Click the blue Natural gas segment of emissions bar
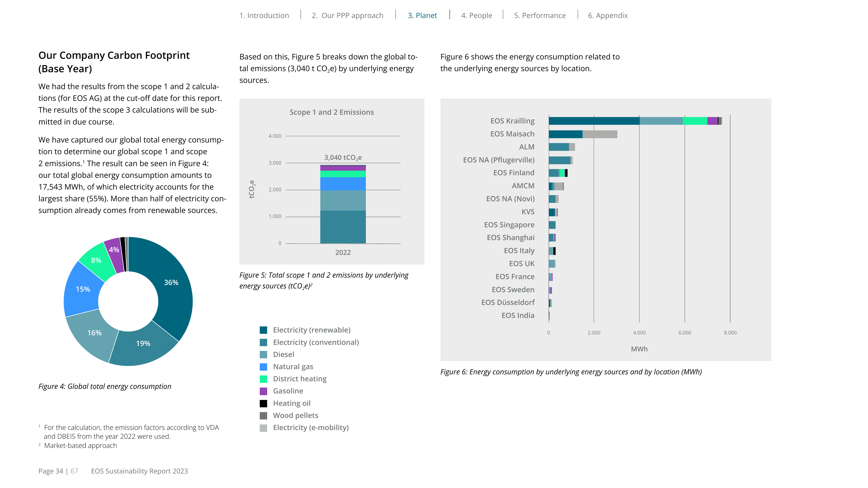Screen dimensions: 868x488 click(x=343, y=184)
